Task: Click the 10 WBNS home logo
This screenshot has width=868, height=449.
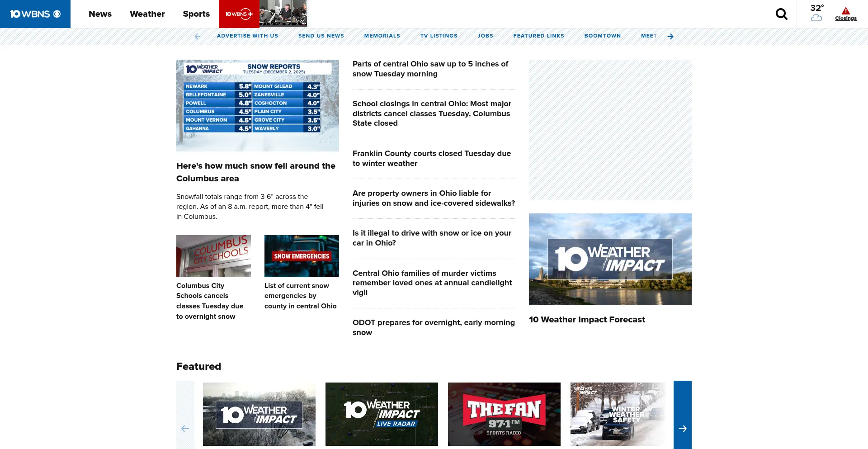Action: click(x=35, y=14)
